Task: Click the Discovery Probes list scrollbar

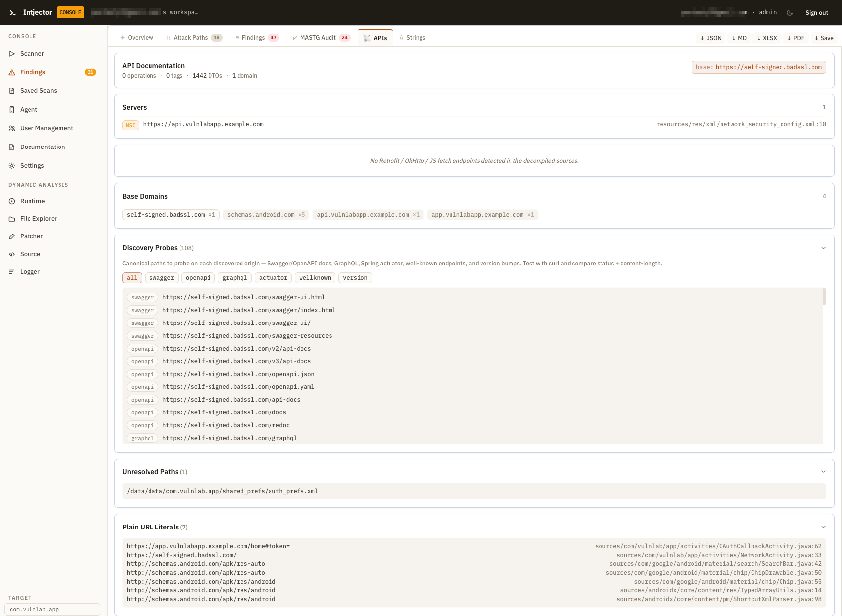Action: pyautogui.click(x=824, y=296)
